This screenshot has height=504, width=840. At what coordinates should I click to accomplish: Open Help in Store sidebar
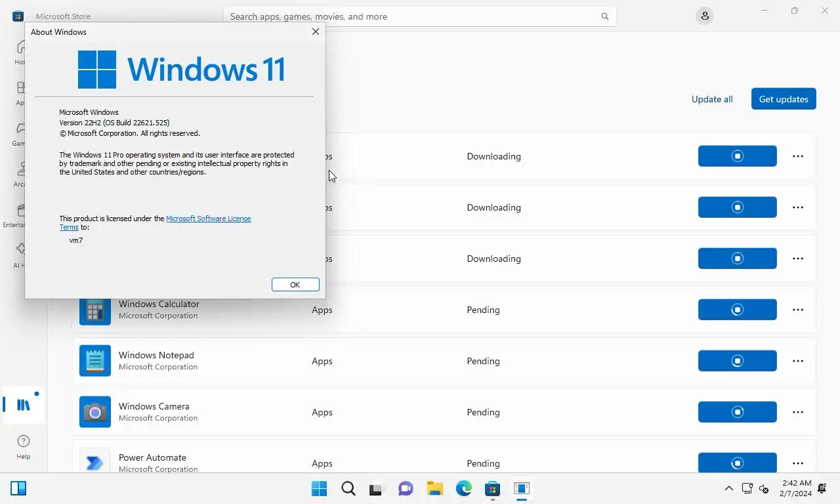[x=24, y=446]
